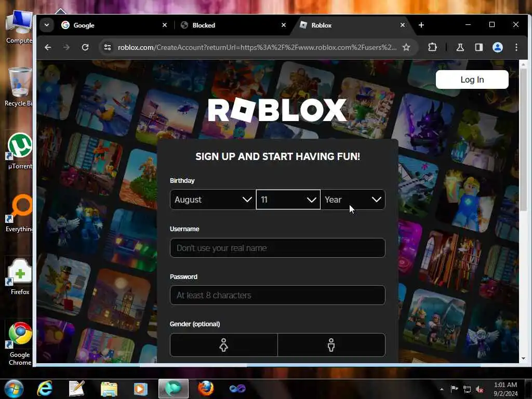Select the male gender icon
Viewport: 532px width, 399px height.
[331, 345]
